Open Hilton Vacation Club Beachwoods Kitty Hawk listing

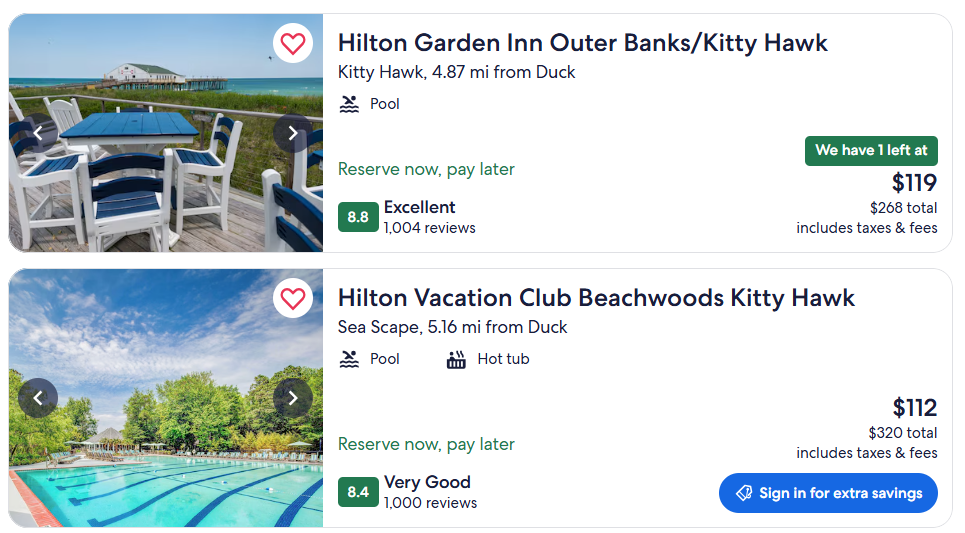pos(596,298)
